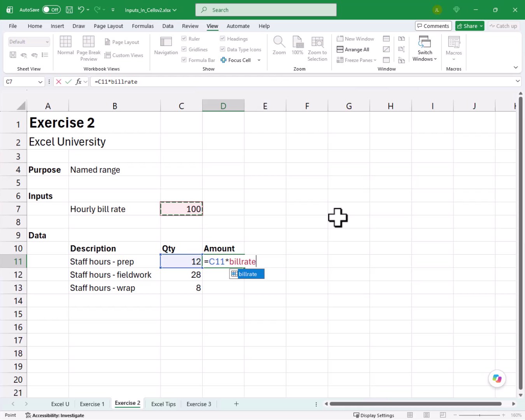The image size is (525, 420).
Task: Click the Page Layout view icon
Action: [108, 42]
